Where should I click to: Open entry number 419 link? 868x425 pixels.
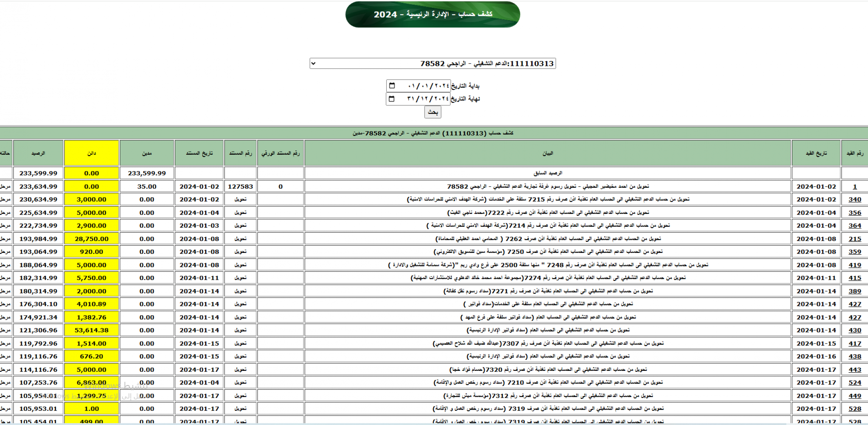pyautogui.click(x=855, y=265)
